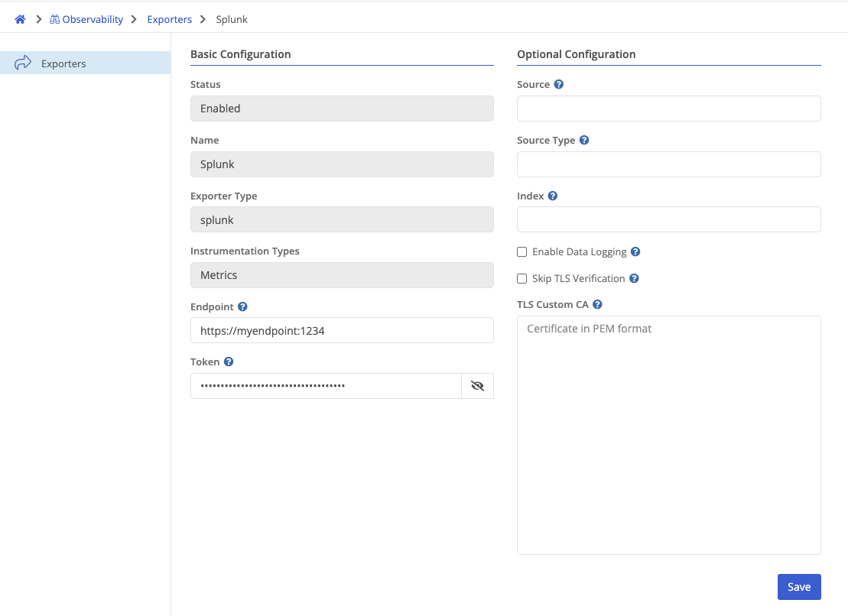Enable Data Logging checkbox
The height and width of the screenshot is (616, 848).
pos(522,251)
